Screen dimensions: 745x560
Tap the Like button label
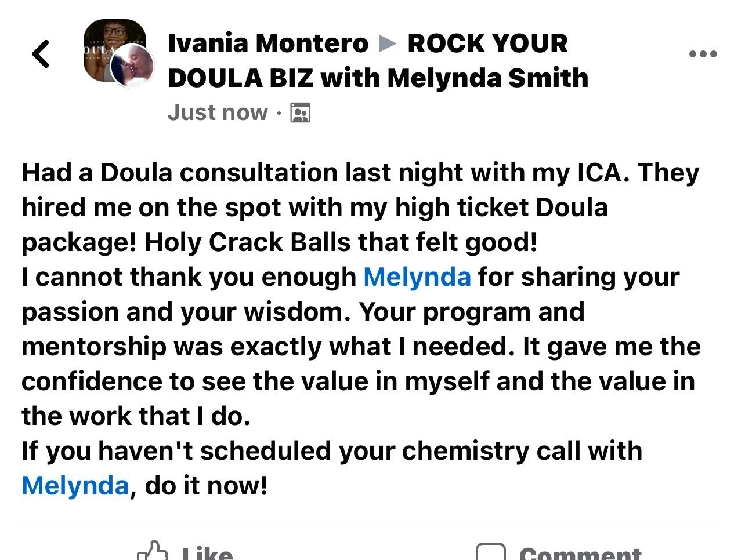pyautogui.click(x=207, y=552)
